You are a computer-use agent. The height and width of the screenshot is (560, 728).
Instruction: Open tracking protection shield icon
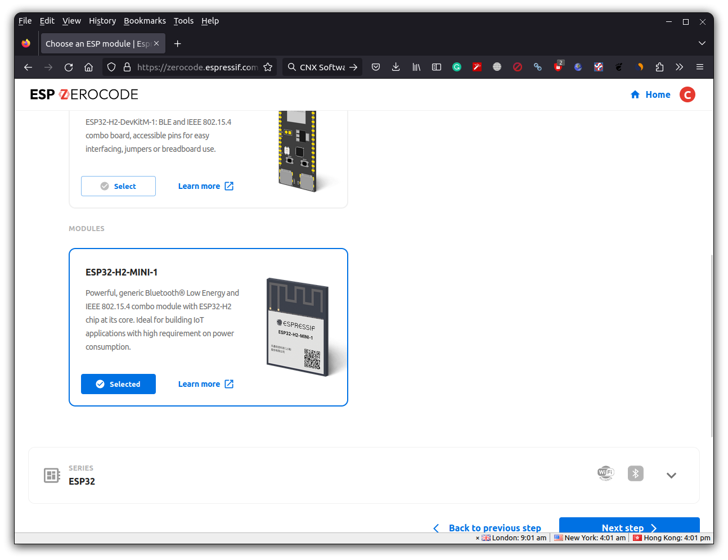[x=111, y=67]
